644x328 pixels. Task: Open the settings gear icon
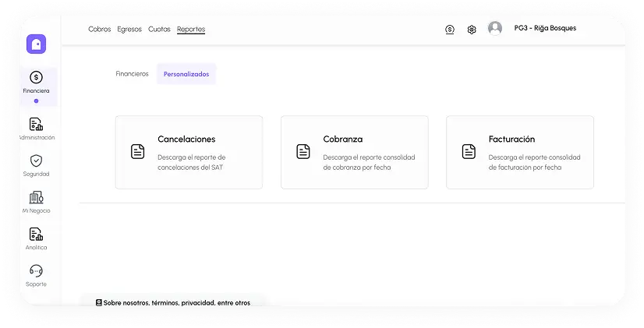[x=472, y=30]
